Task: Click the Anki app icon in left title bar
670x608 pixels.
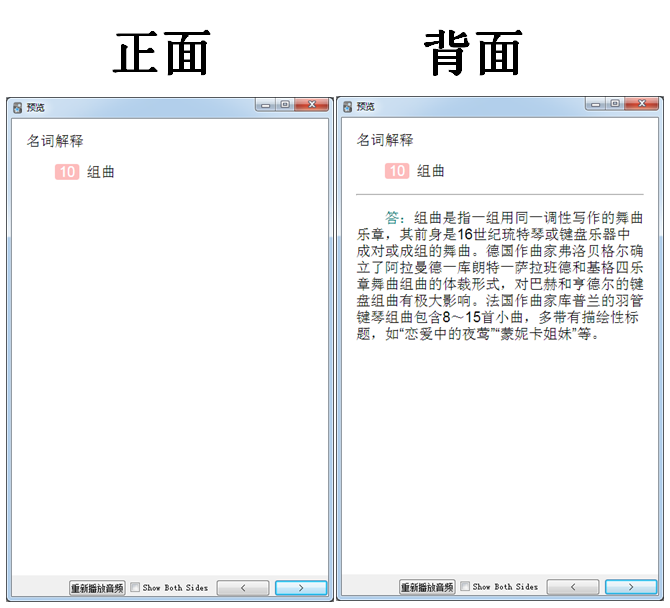Action: [17, 107]
